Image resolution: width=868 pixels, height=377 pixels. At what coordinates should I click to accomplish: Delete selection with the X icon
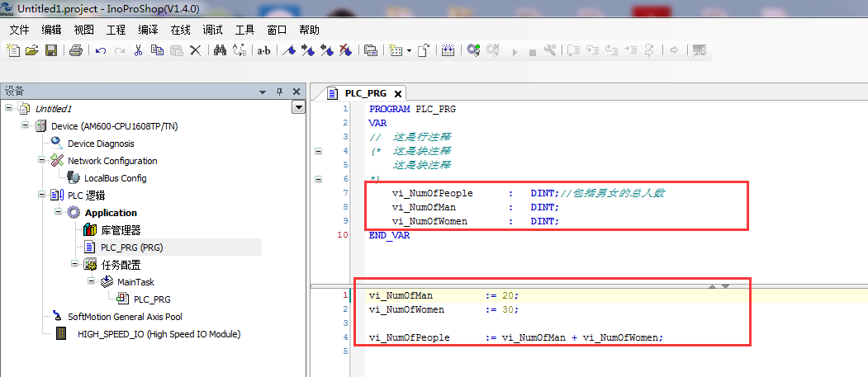[196, 50]
